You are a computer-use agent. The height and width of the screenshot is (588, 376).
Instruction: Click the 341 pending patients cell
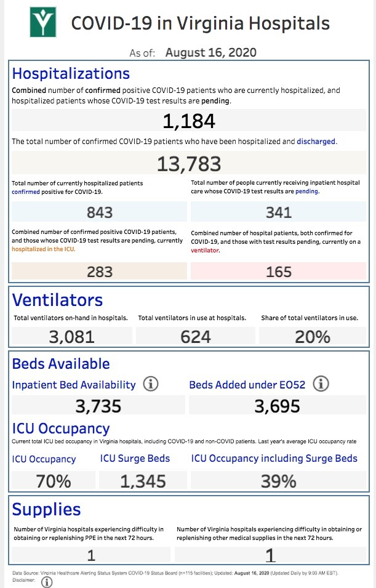point(279,212)
